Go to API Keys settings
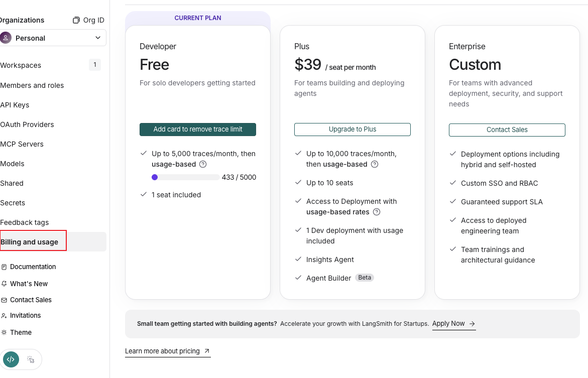The height and width of the screenshot is (378, 588). 15,105
